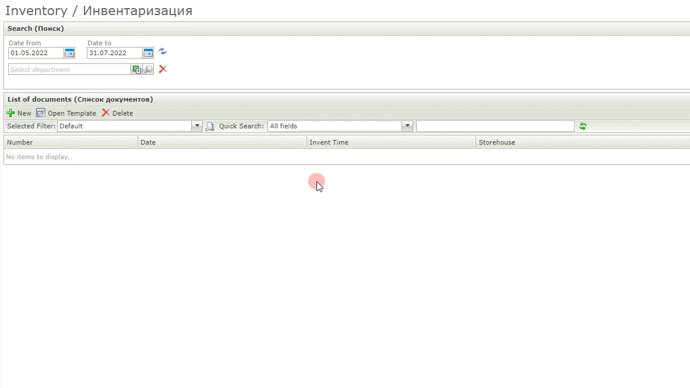Screen dimensions: 690x388
Task: Click the Inventory / Инвентаризация page title
Action: pos(99,11)
